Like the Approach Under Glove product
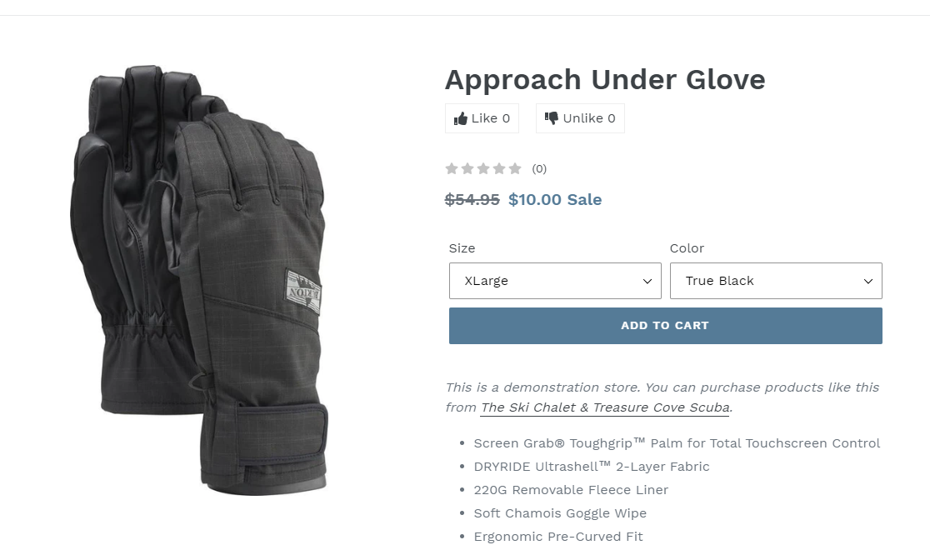Viewport: 930px width, 560px height. [x=482, y=118]
